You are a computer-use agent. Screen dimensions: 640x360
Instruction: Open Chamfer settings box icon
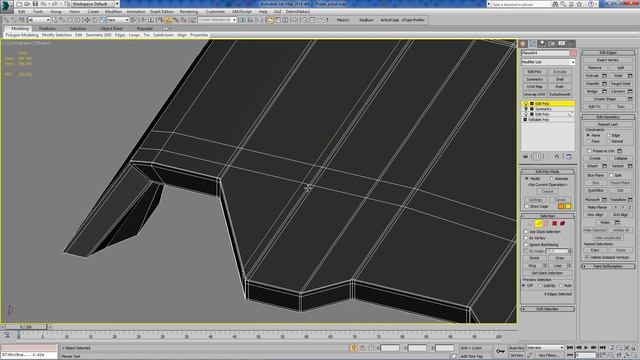click(604, 84)
